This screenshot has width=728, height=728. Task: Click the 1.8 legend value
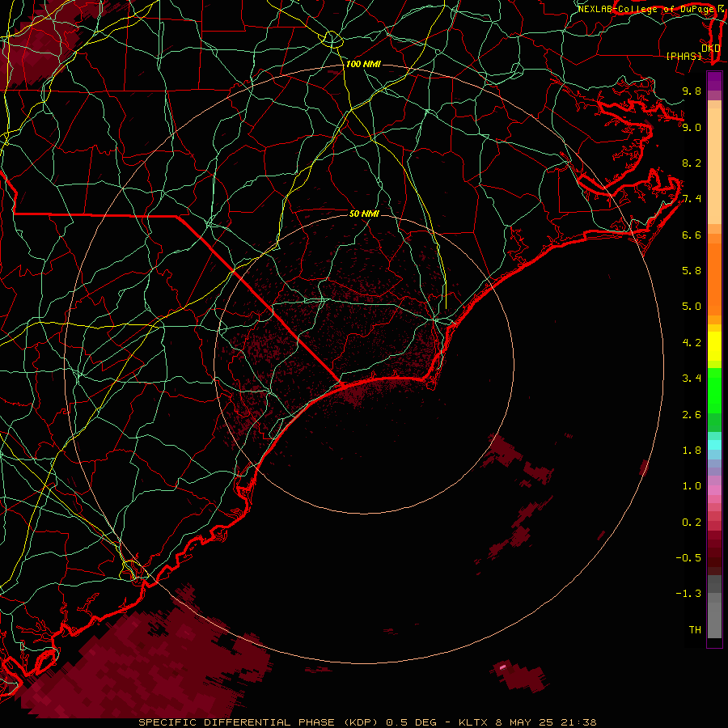[x=692, y=451]
